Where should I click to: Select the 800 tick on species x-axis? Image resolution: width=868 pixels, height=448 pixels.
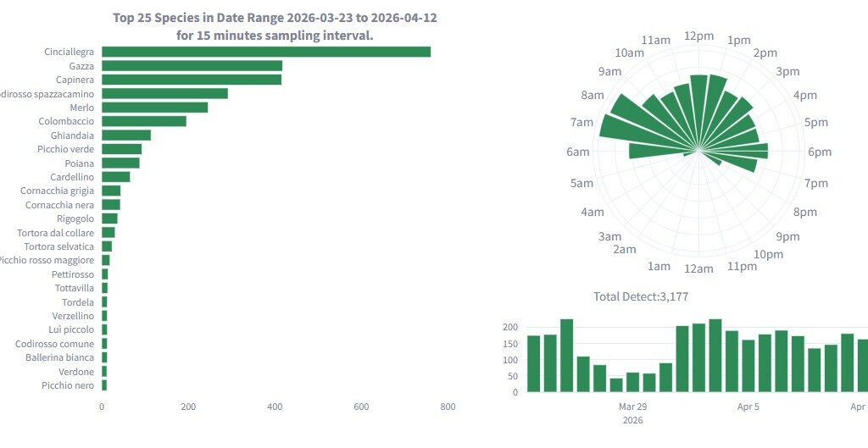448,407
